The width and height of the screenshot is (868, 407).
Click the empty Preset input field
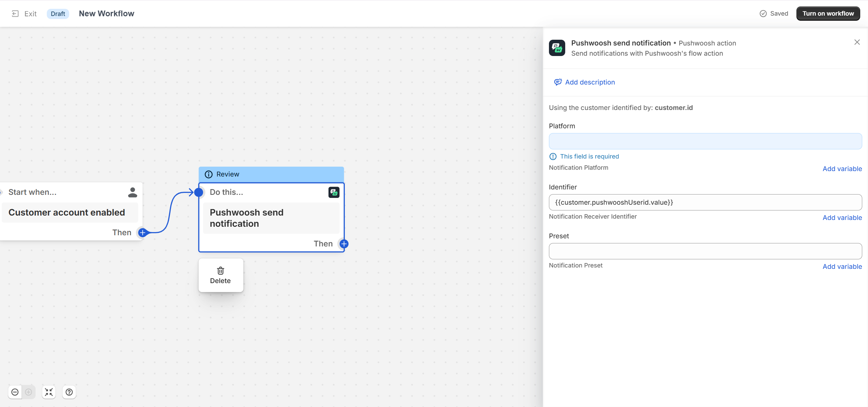pyautogui.click(x=705, y=251)
